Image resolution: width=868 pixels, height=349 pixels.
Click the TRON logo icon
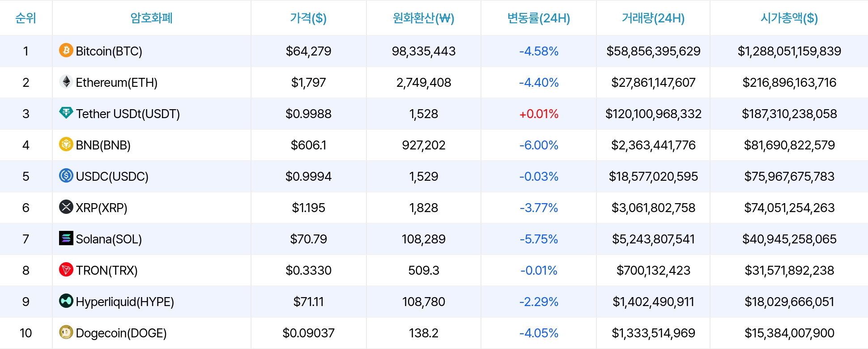66,269
